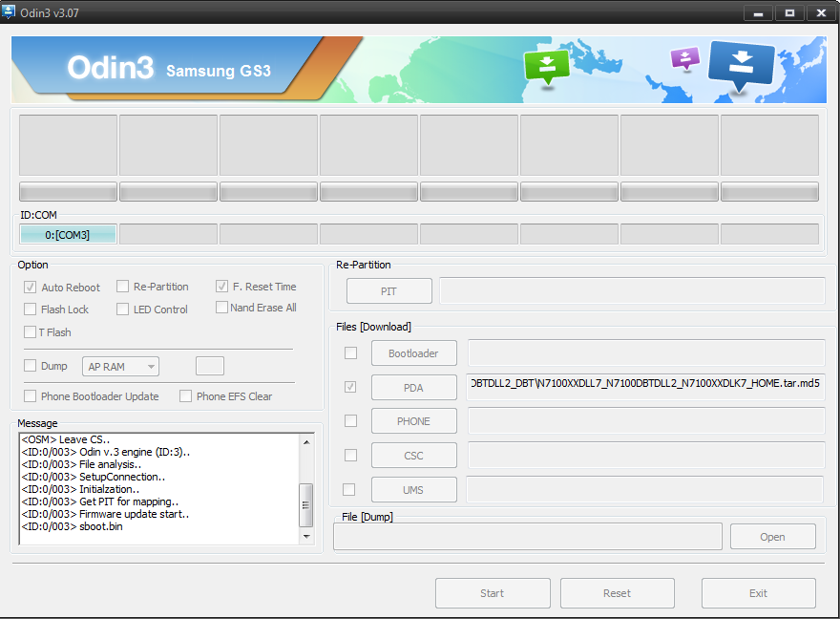Close the Odin3 window
Screen dimensions: 840x619
pyautogui.click(x=821, y=12)
